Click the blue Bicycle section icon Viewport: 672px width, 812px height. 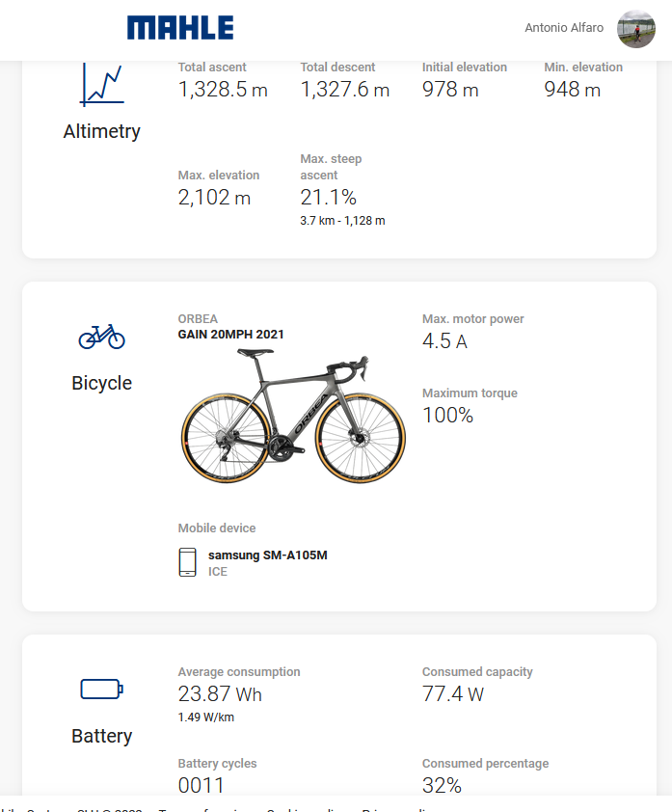click(101, 337)
